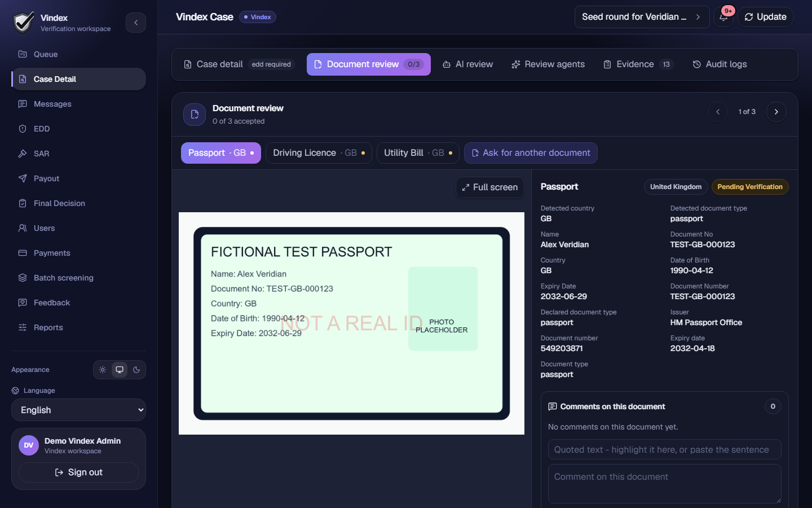The width and height of the screenshot is (812, 508).
Task: Collapse the sidebar with the chevron button
Action: [136, 23]
